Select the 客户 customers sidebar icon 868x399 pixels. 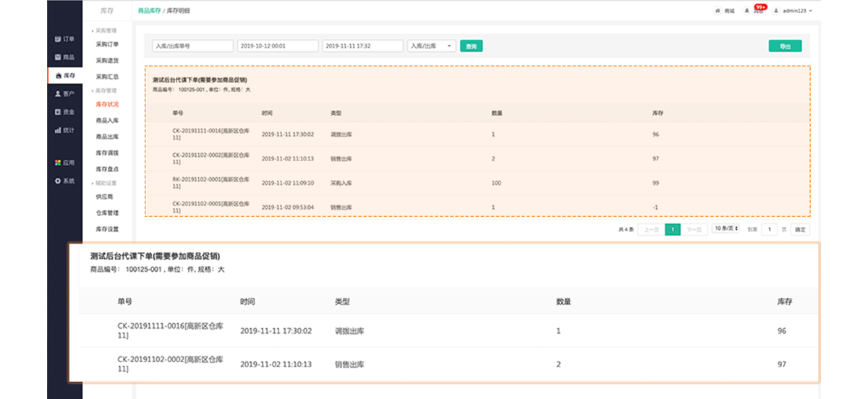point(58,94)
